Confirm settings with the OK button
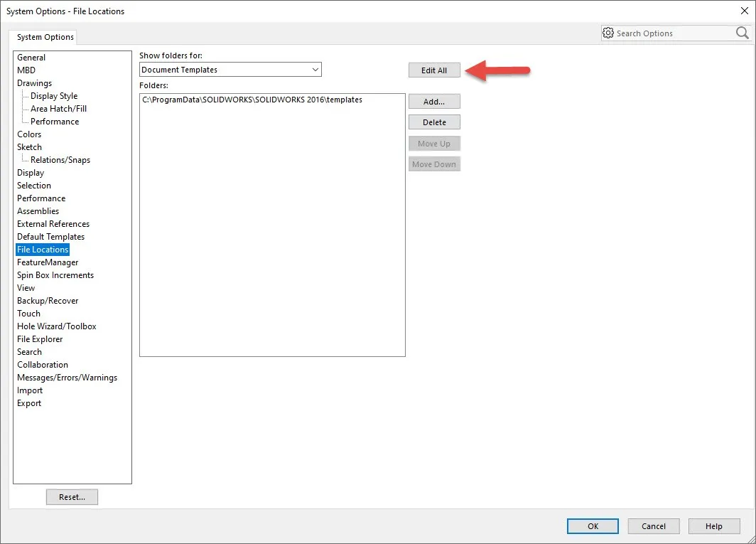This screenshot has width=756, height=544. (593, 526)
